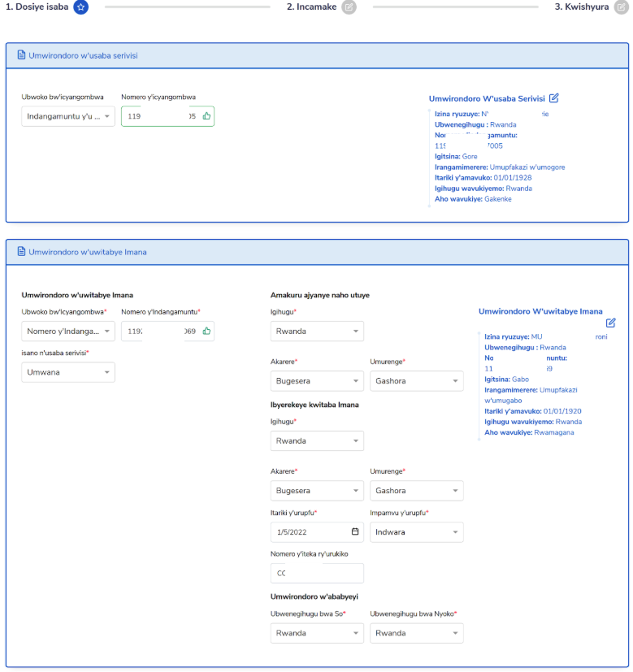
Task: Click Umwirondoro w'usaba serivisi section header text
Action: click(x=83, y=55)
